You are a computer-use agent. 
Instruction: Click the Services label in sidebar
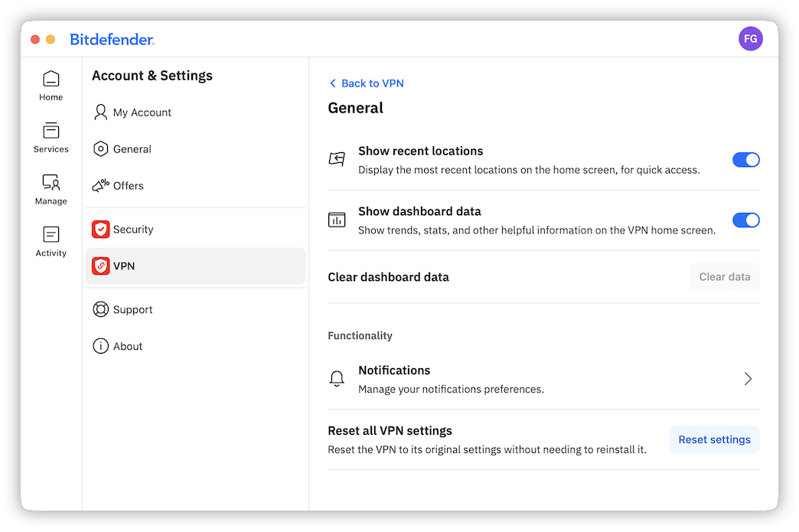pos(51,149)
